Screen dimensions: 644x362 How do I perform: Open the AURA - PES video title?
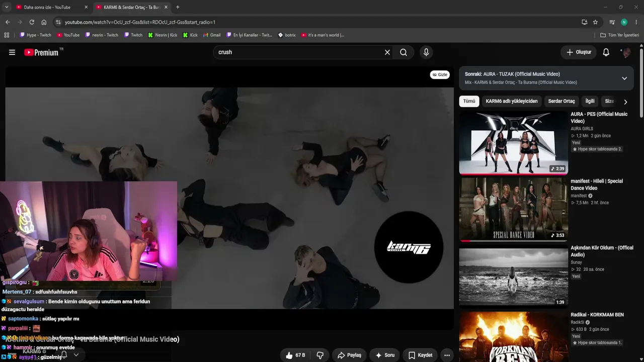point(599,118)
